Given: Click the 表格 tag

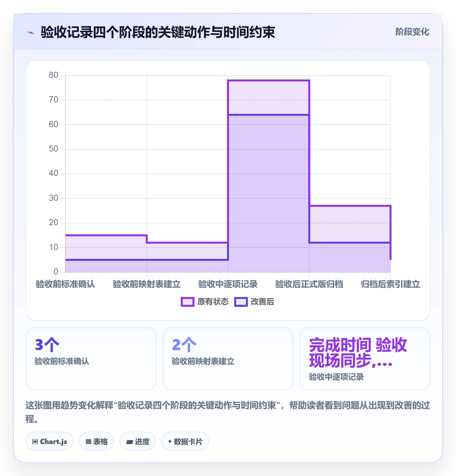Looking at the screenshot, I should 96,441.
